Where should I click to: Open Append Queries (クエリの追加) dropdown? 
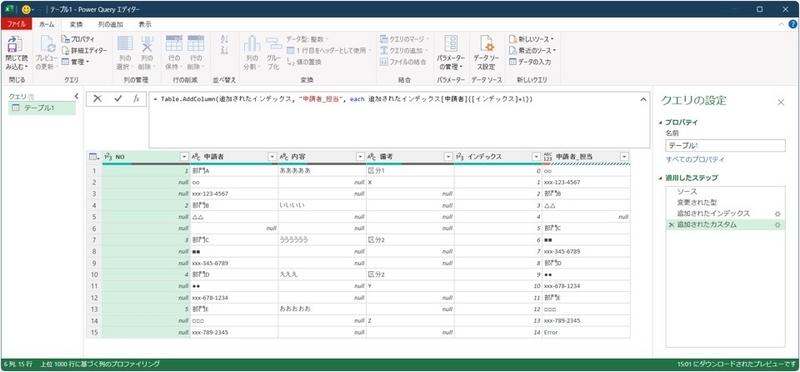pos(405,50)
